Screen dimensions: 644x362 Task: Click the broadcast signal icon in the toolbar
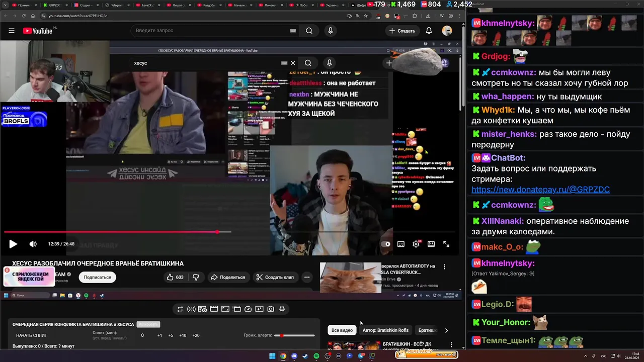[x=191, y=309]
